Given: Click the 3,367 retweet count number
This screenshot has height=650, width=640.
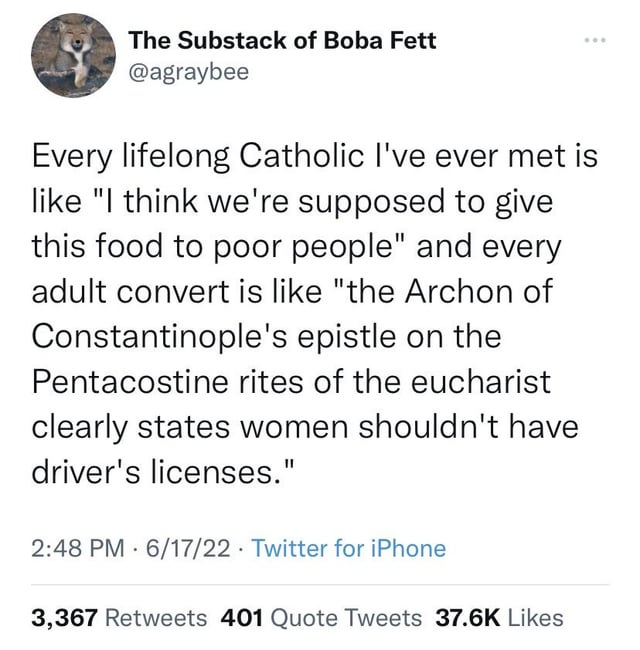Looking at the screenshot, I should [x=64, y=618].
